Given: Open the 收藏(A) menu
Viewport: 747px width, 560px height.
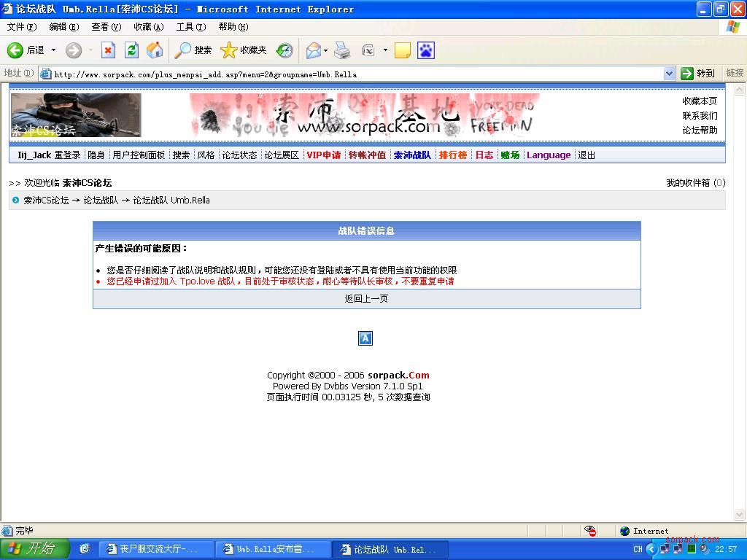Looking at the screenshot, I should 148,27.
